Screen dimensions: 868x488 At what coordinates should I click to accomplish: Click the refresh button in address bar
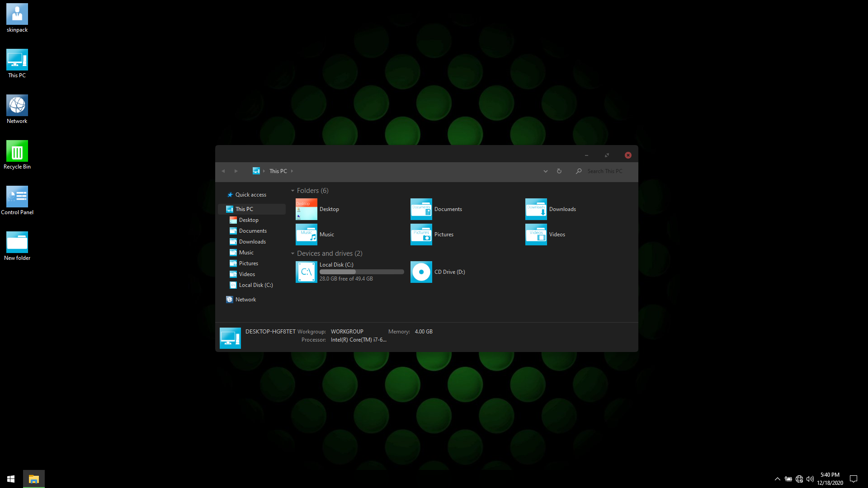pyautogui.click(x=559, y=171)
